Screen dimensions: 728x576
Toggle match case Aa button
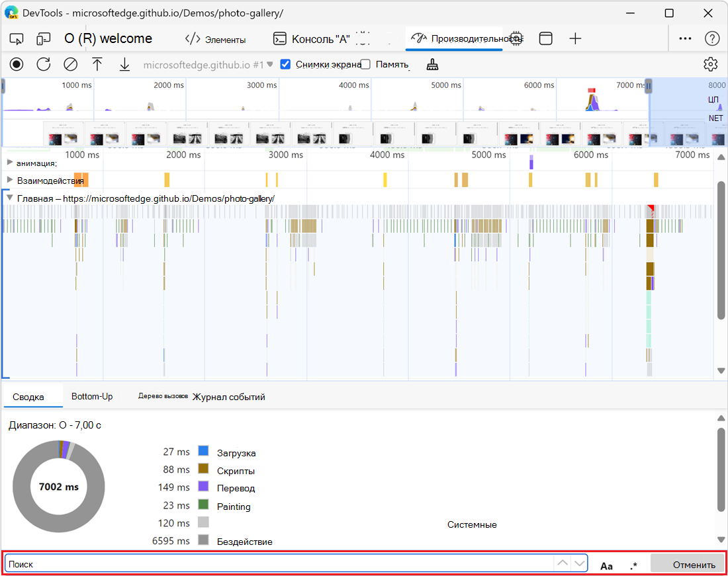606,565
